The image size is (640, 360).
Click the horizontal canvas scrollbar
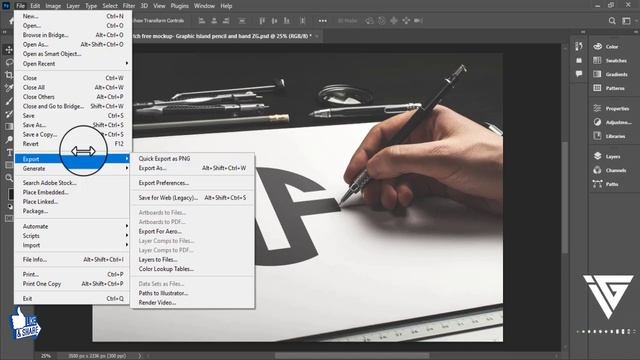point(352,356)
